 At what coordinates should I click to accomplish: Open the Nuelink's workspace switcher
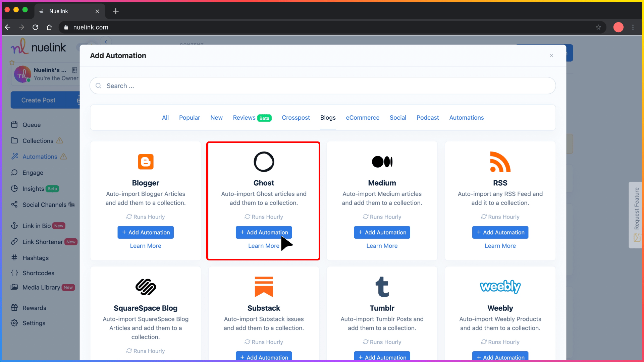[46, 74]
